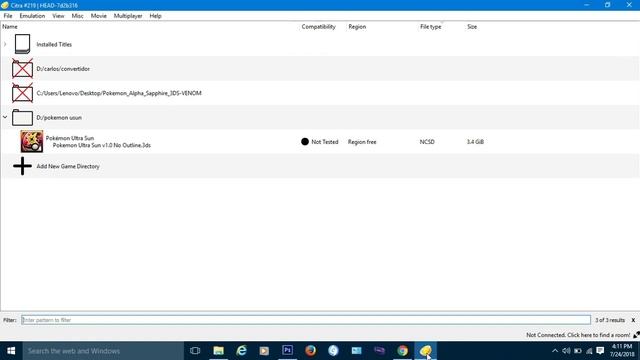The image size is (640, 360).
Task: Open the Action Center notifications icon
Action: pyautogui.click(x=600, y=351)
